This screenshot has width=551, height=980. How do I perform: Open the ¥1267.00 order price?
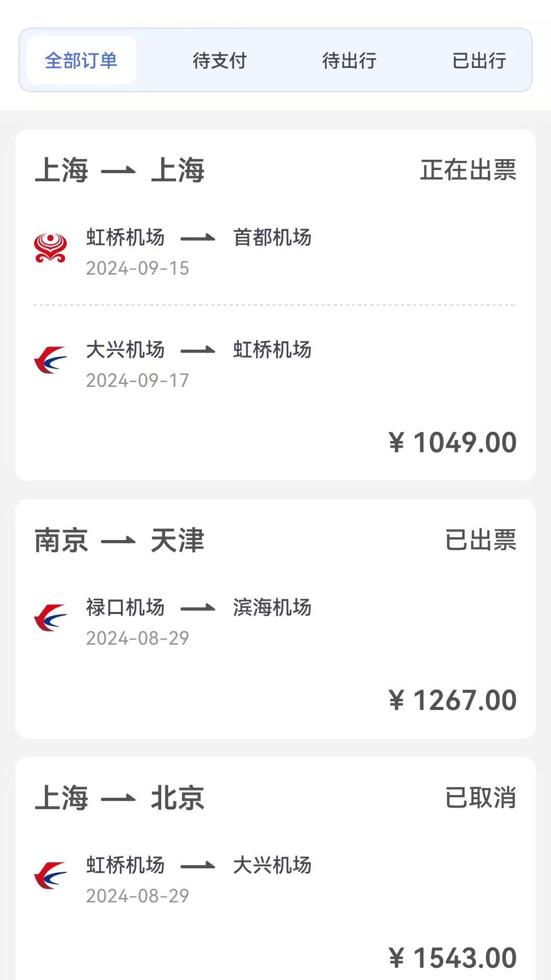(x=453, y=700)
